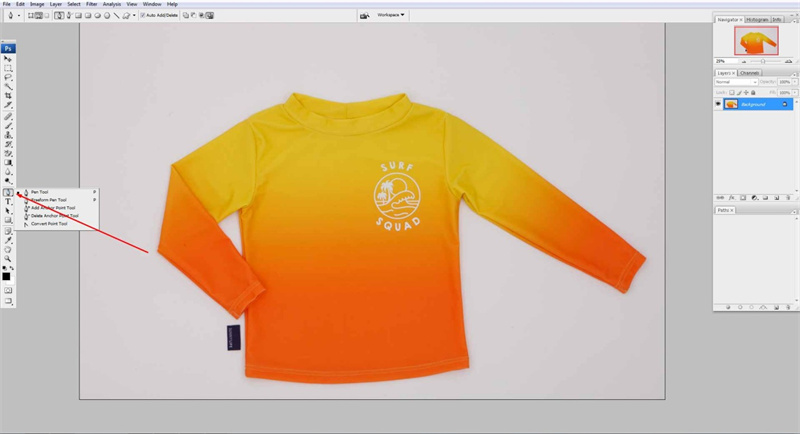Image resolution: width=800 pixels, height=434 pixels.
Task: Select the Ellipse tool in options bar
Action: 97,15
